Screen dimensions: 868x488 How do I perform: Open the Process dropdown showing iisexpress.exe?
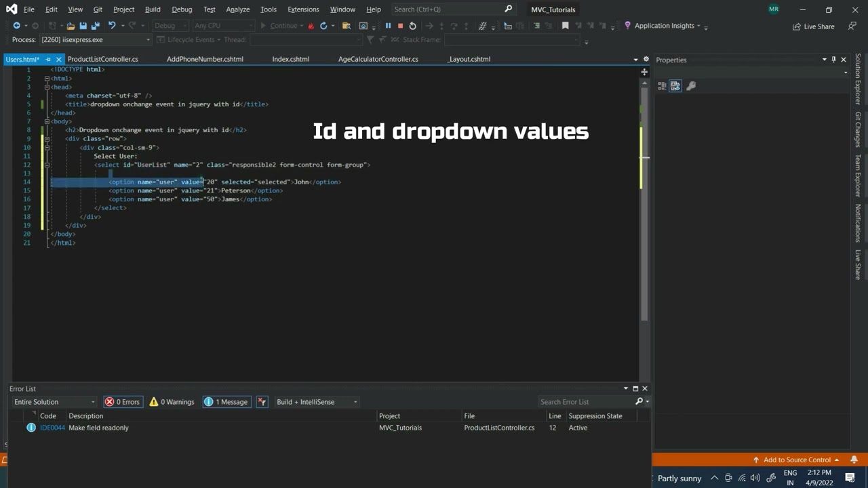tap(95, 40)
